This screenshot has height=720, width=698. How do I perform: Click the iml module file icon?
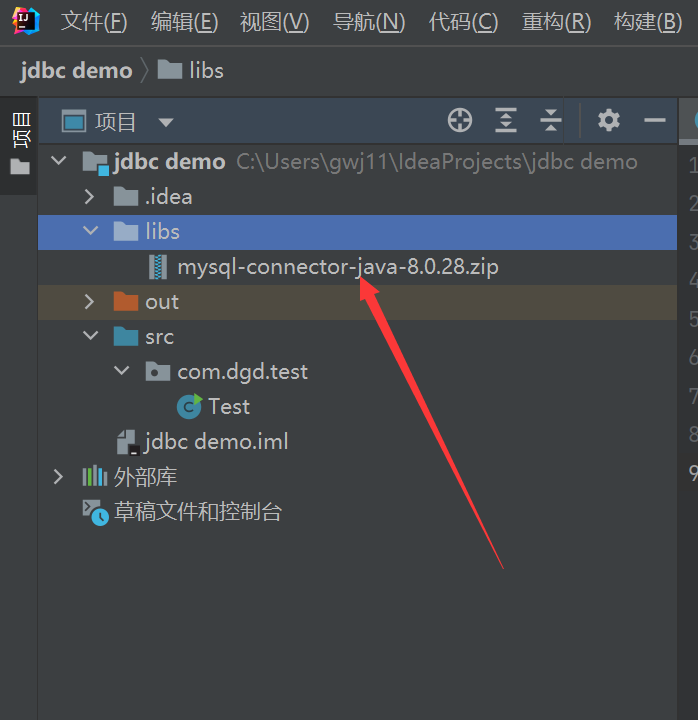pos(128,443)
